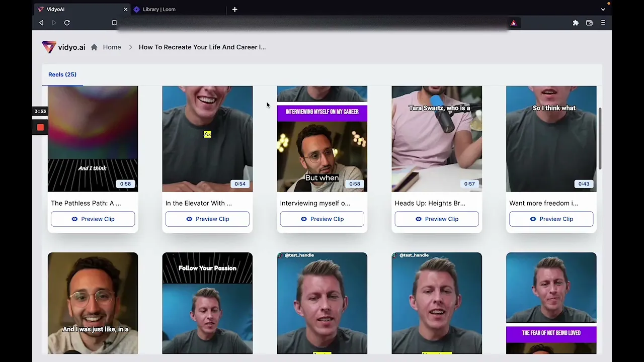
Task: Open In the Elevator With thumbnail
Action: click(207, 139)
